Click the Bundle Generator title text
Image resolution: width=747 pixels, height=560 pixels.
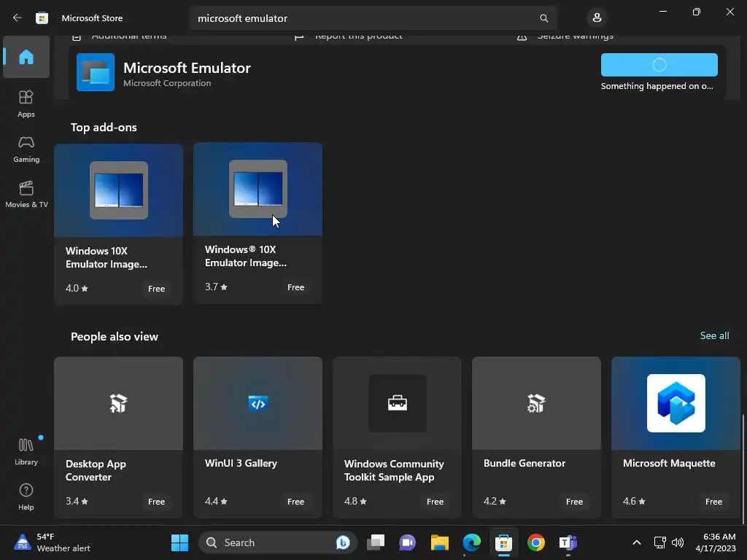click(524, 463)
